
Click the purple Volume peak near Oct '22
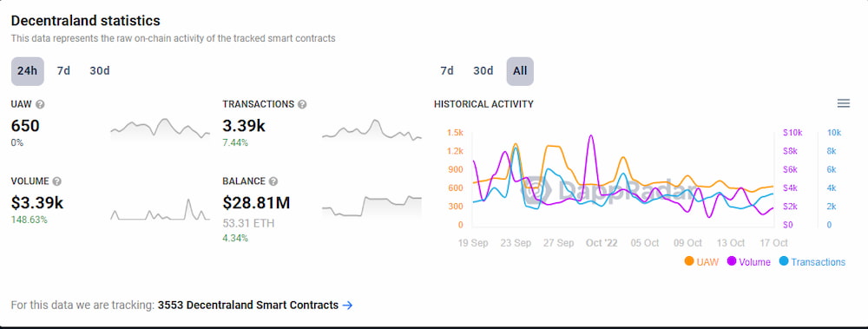pos(590,136)
